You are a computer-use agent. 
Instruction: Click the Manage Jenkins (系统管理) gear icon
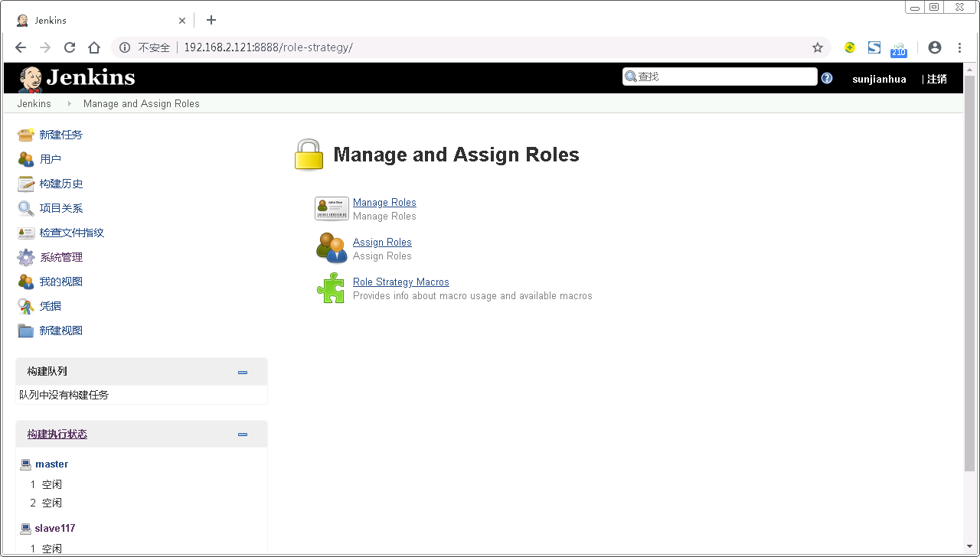[x=26, y=257]
